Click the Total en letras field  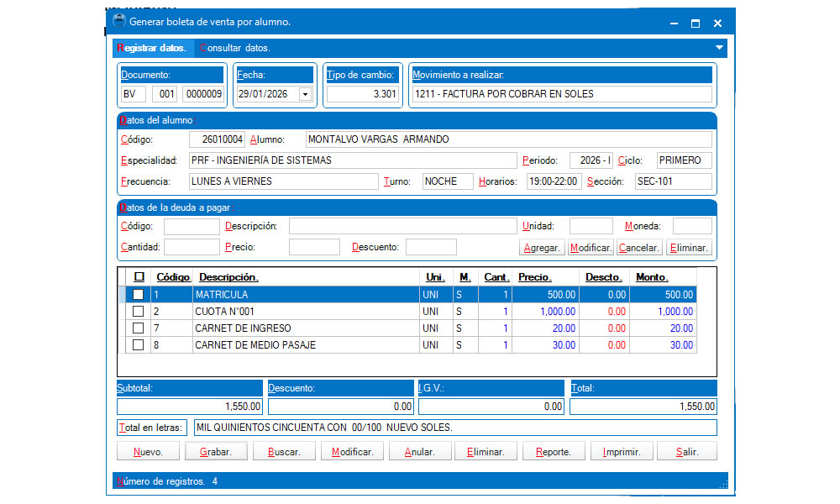click(x=455, y=428)
